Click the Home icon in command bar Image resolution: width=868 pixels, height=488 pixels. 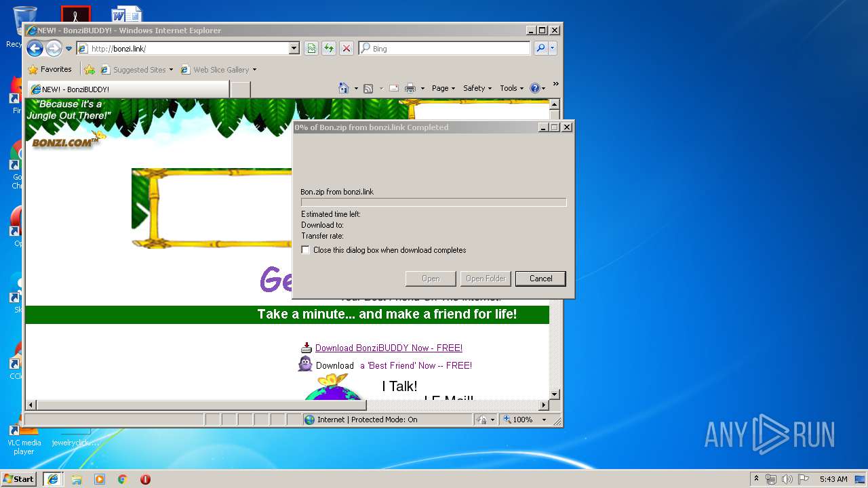(x=344, y=88)
